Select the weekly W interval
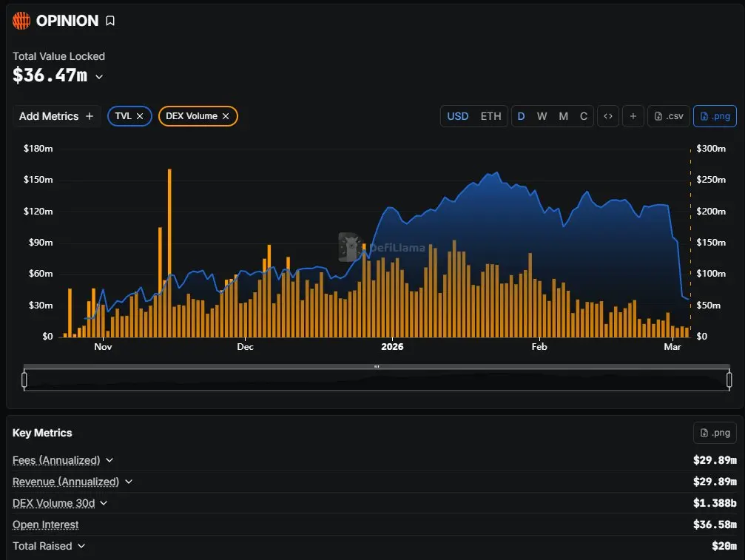Image resolution: width=745 pixels, height=560 pixels. point(542,116)
